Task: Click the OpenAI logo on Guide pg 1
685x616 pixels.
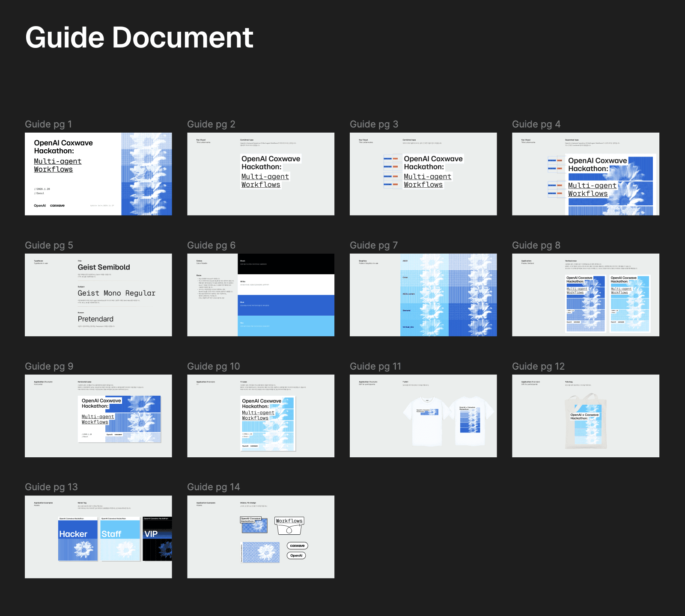Action: 40,206
